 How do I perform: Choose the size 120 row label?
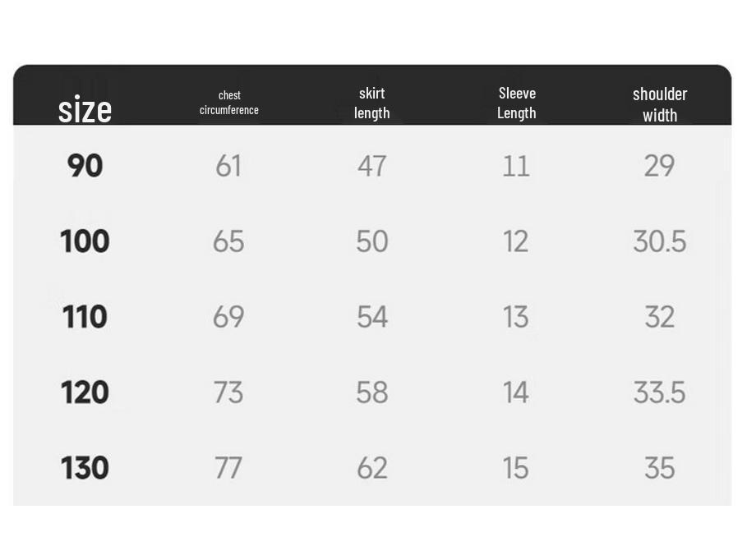point(85,392)
